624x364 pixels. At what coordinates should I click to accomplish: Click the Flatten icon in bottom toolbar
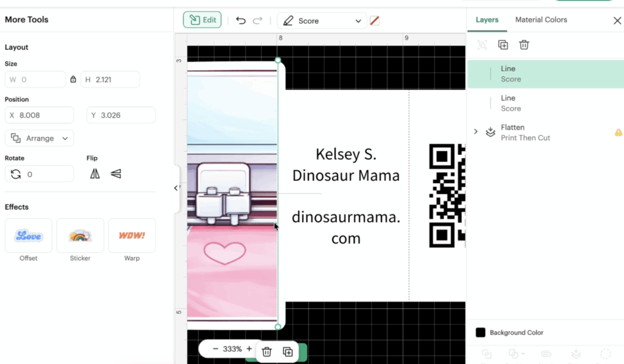tap(576, 354)
